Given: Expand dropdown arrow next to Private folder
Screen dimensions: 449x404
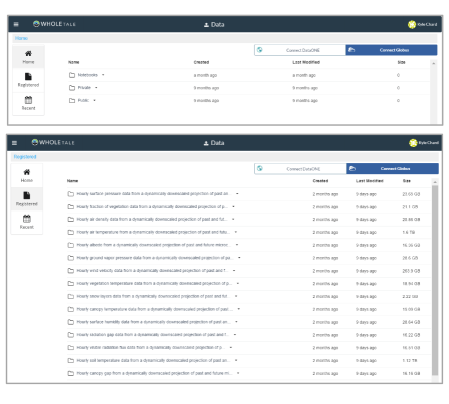Looking at the screenshot, I should click(x=96, y=88).
